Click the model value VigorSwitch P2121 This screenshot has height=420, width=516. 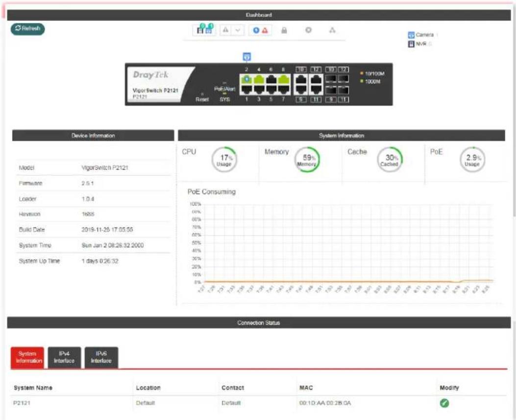(105, 168)
